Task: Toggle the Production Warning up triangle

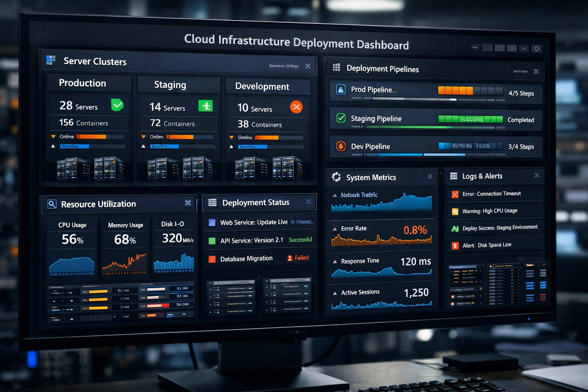Action: [x=53, y=146]
